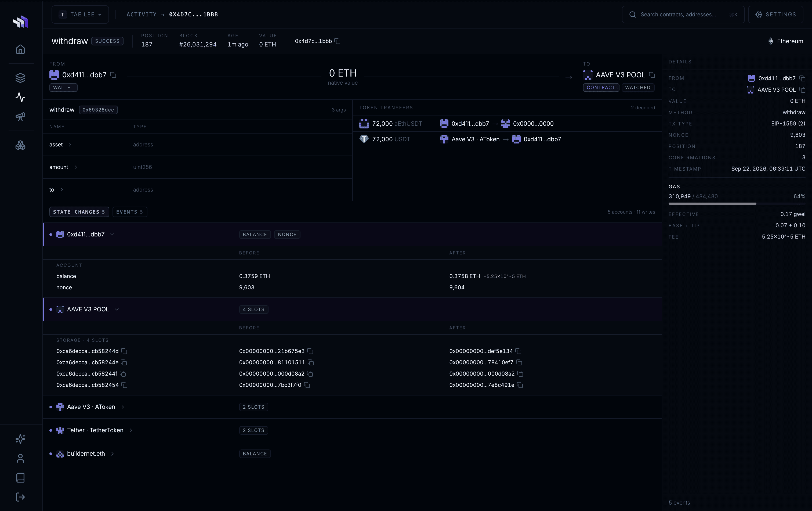Expand the Tether · TetherToken state changes

click(131, 430)
